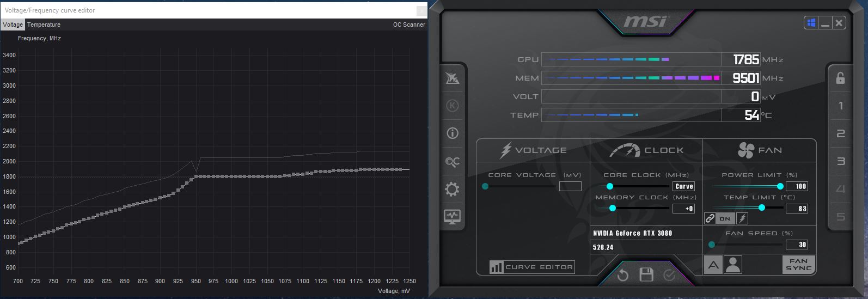Viewport: 868px width, 299px height.
Task: Close the MSI Afterburner window
Action: click(x=839, y=23)
